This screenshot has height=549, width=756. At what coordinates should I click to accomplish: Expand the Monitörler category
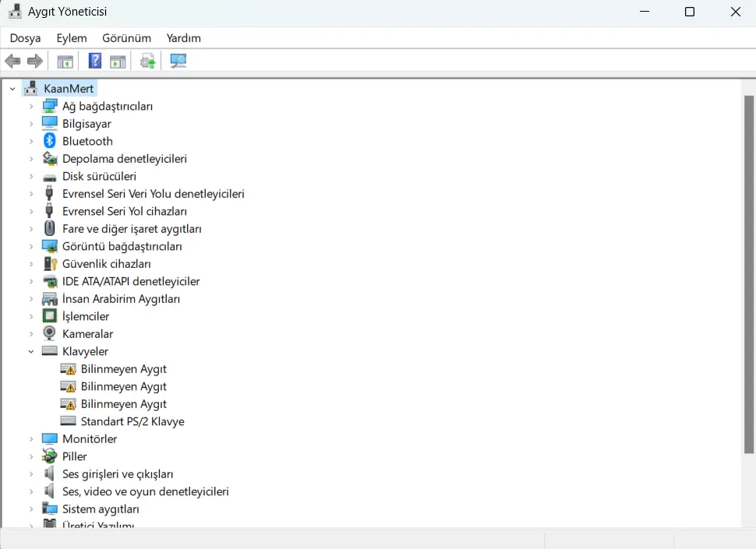(31, 438)
